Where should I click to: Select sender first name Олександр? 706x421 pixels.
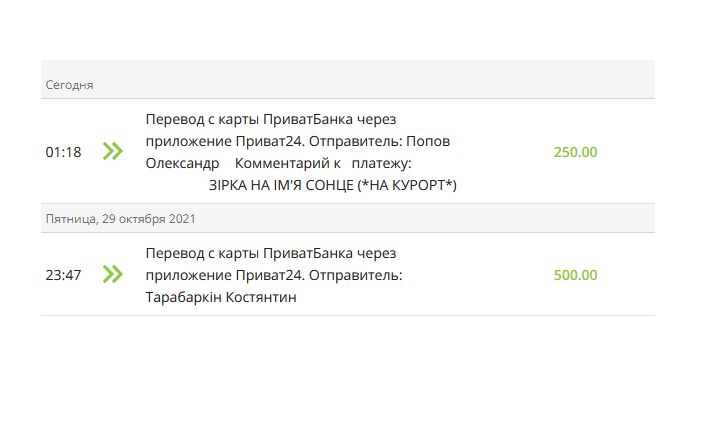(182, 163)
